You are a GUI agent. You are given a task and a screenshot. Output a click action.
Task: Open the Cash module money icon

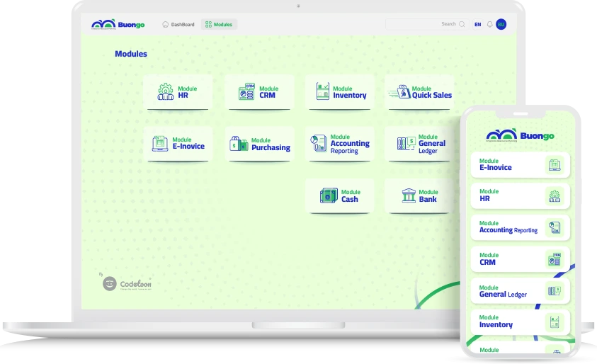[x=329, y=195]
